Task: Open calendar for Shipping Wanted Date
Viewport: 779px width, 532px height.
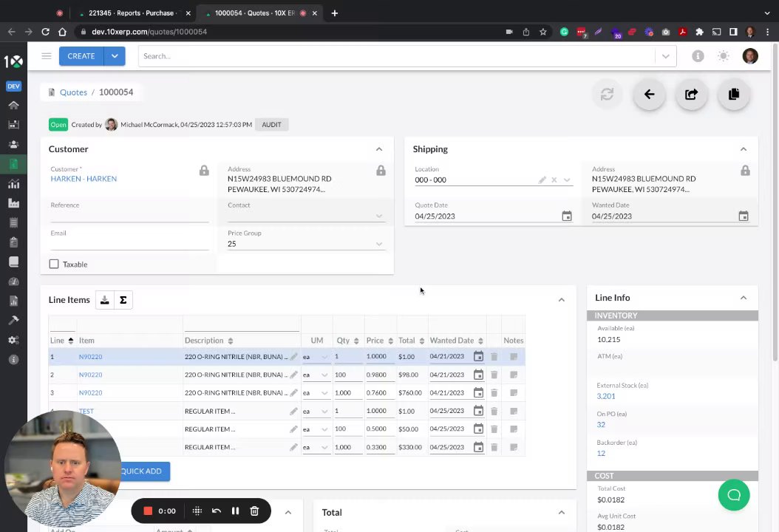Action: (x=744, y=216)
